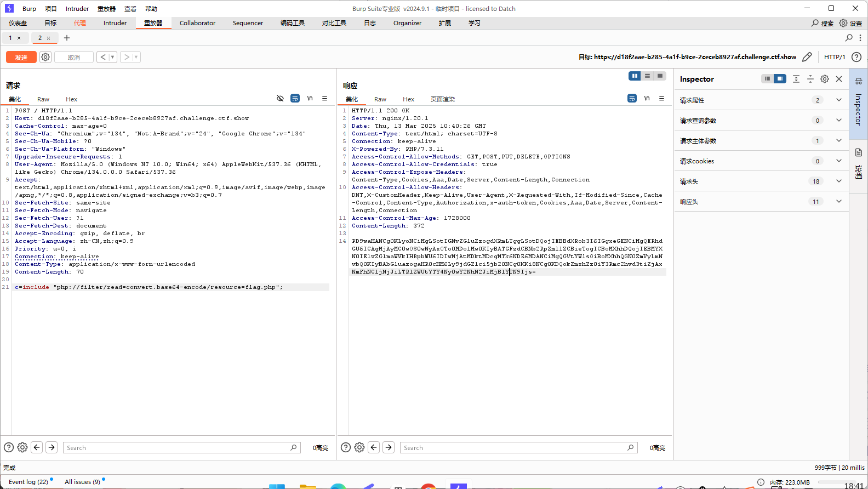Expand all Inspector sections icon
The image size is (868, 489).
click(796, 79)
